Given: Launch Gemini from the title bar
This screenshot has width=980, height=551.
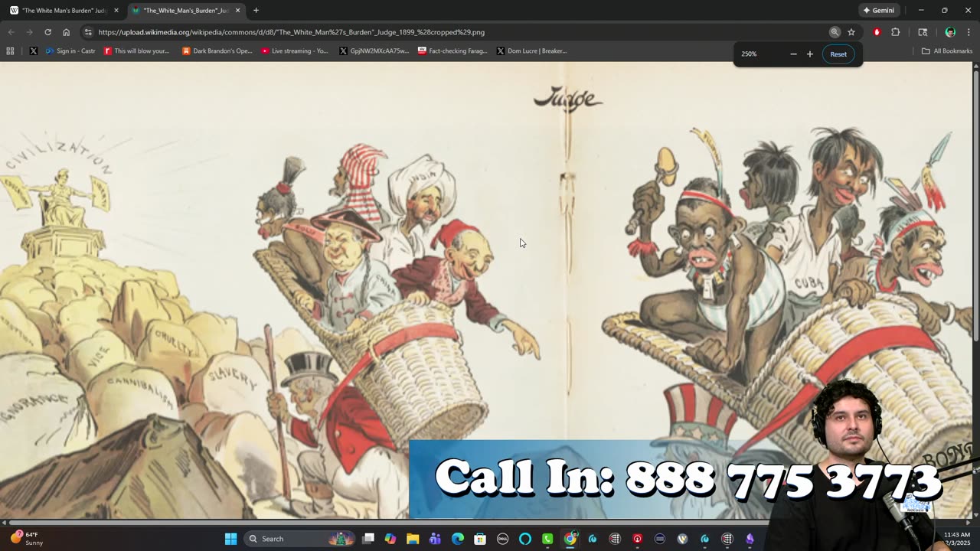Looking at the screenshot, I should [878, 11].
